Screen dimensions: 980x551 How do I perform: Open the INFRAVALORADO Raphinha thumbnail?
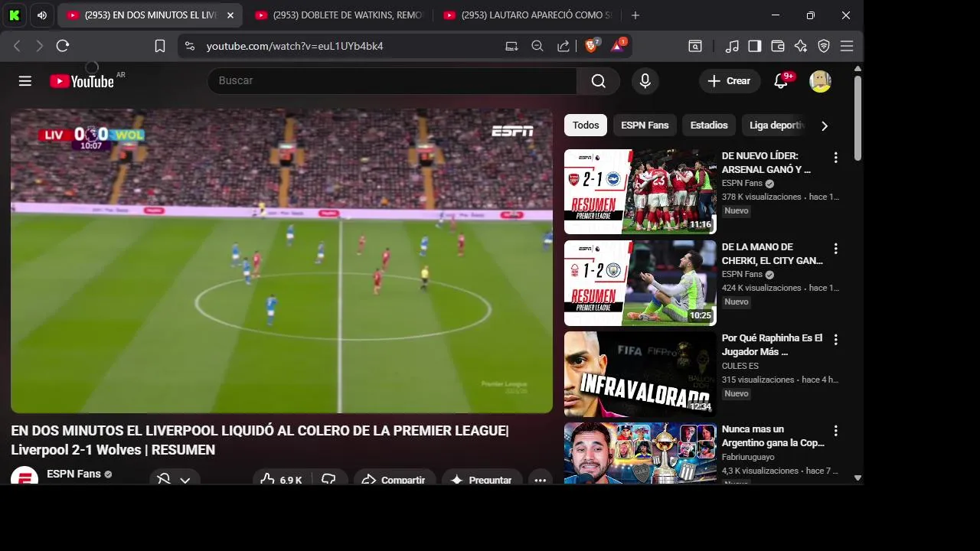click(640, 373)
